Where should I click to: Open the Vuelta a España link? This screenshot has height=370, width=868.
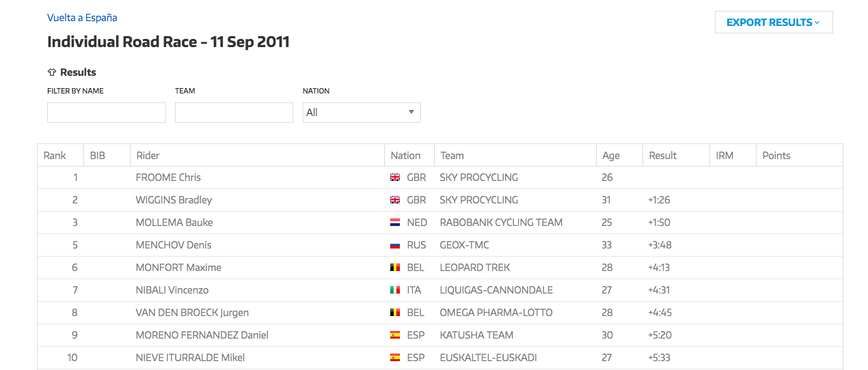[82, 18]
